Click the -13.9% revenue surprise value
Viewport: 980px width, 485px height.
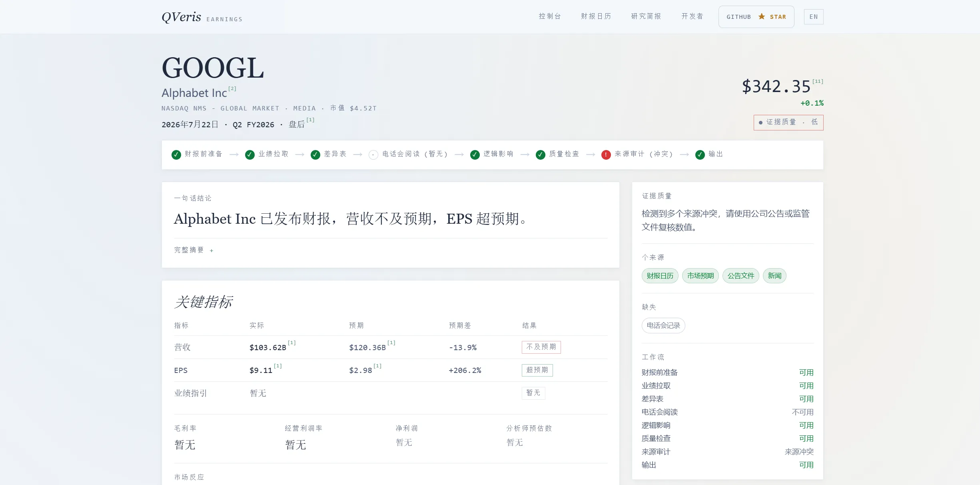[x=463, y=348]
